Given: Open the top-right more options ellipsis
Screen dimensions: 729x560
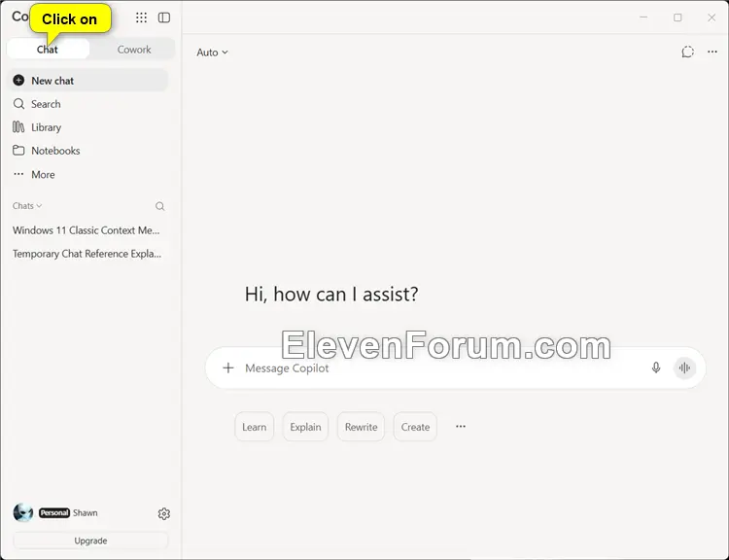Looking at the screenshot, I should tap(712, 52).
